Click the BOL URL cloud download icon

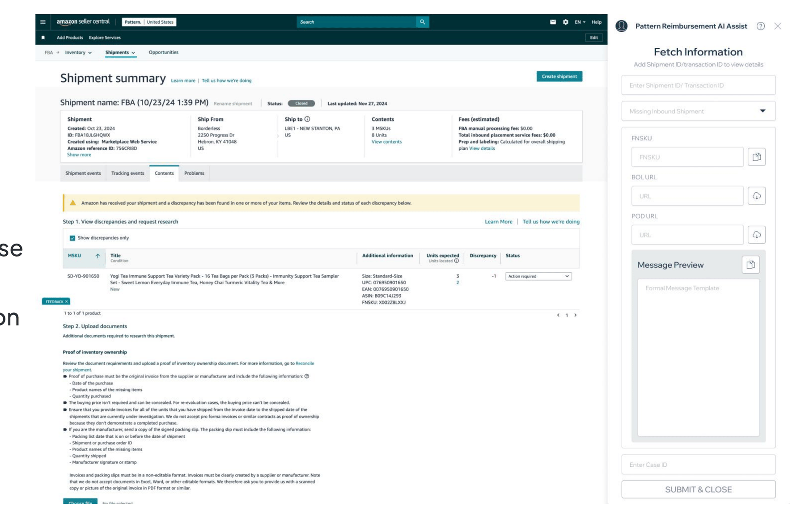(x=756, y=196)
